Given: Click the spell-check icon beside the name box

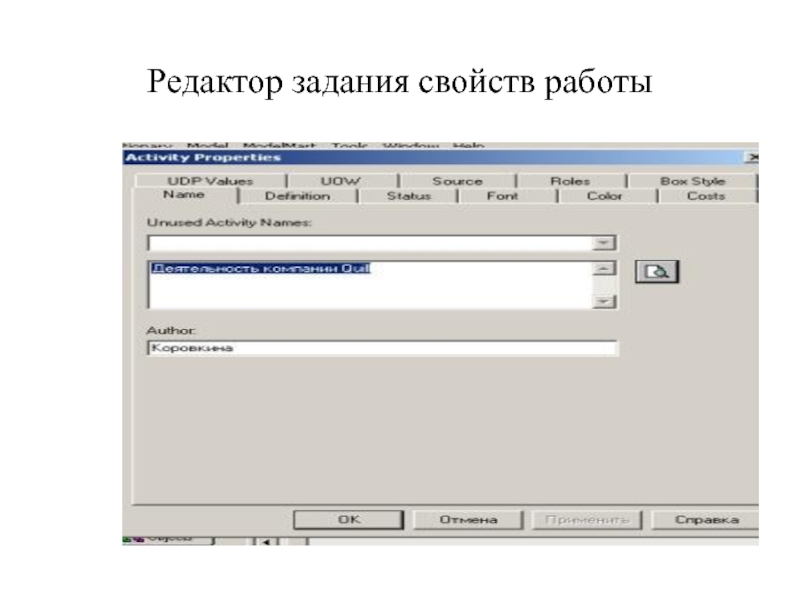Looking at the screenshot, I should (658, 272).
